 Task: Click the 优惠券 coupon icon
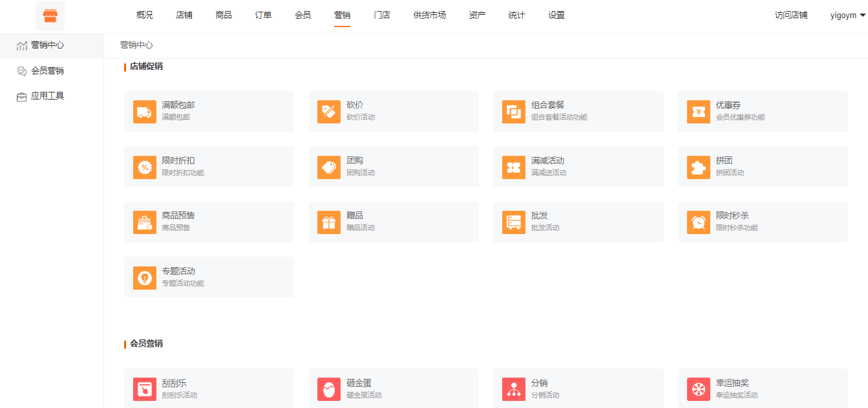click(699, 111)
